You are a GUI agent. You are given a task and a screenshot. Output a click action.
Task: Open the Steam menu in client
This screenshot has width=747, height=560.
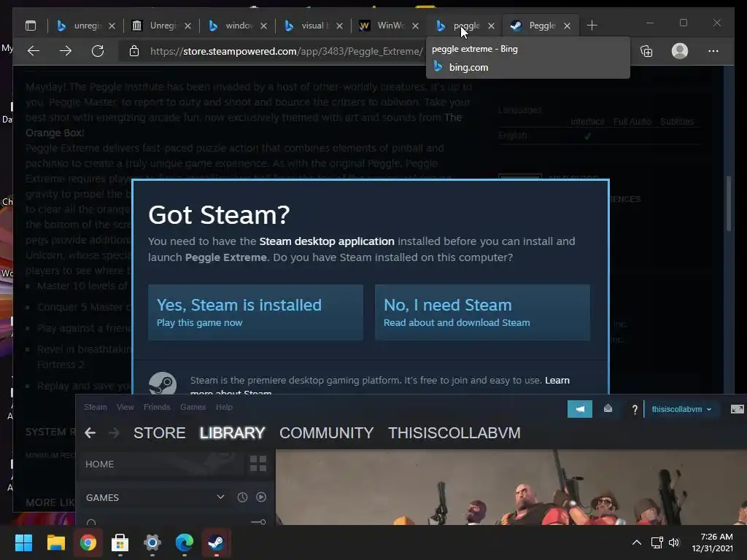pos(96,407)
